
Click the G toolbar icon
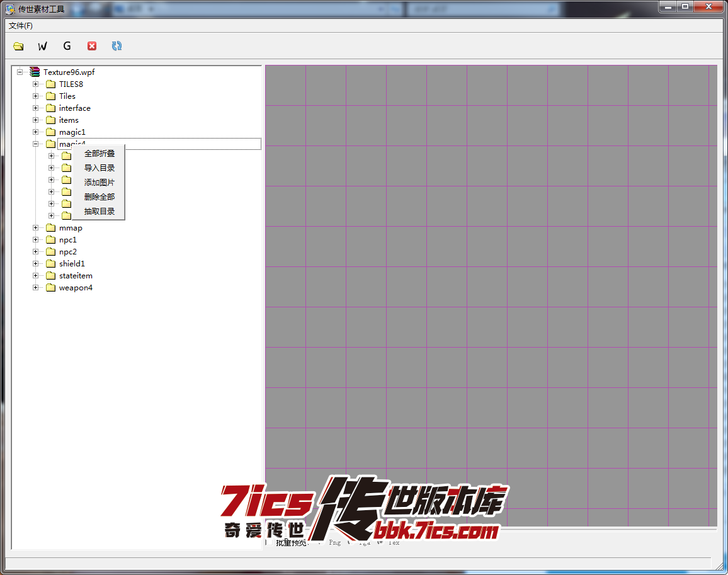click(67, 46)
